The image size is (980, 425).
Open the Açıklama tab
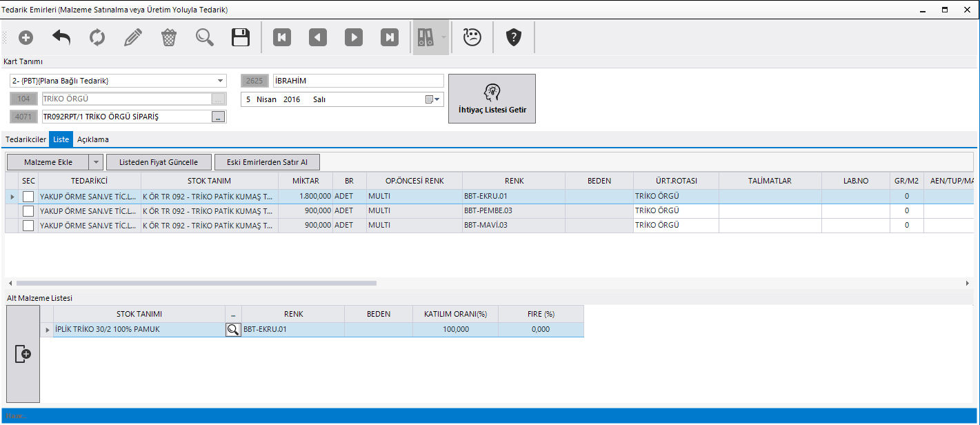click(x=92, y=139)
